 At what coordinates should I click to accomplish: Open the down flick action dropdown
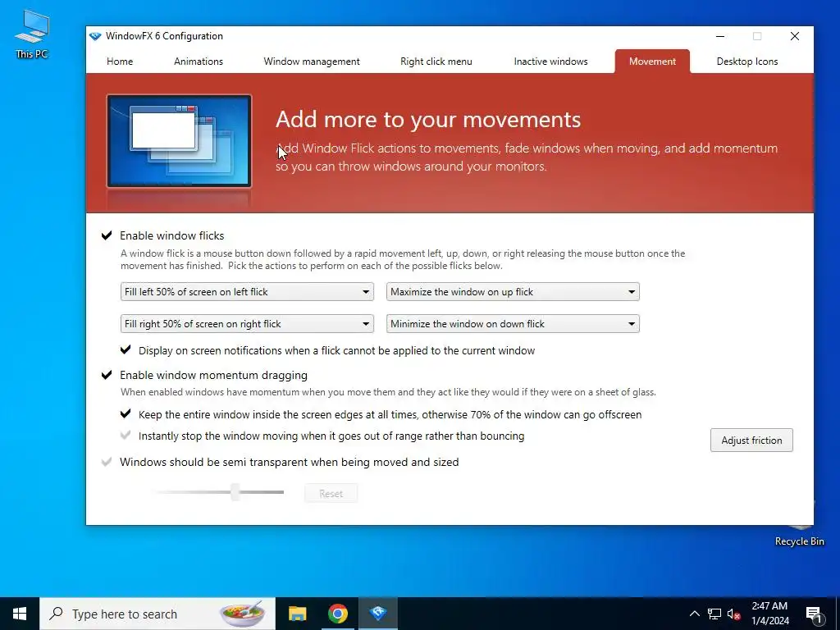click(x=513, y=324)
